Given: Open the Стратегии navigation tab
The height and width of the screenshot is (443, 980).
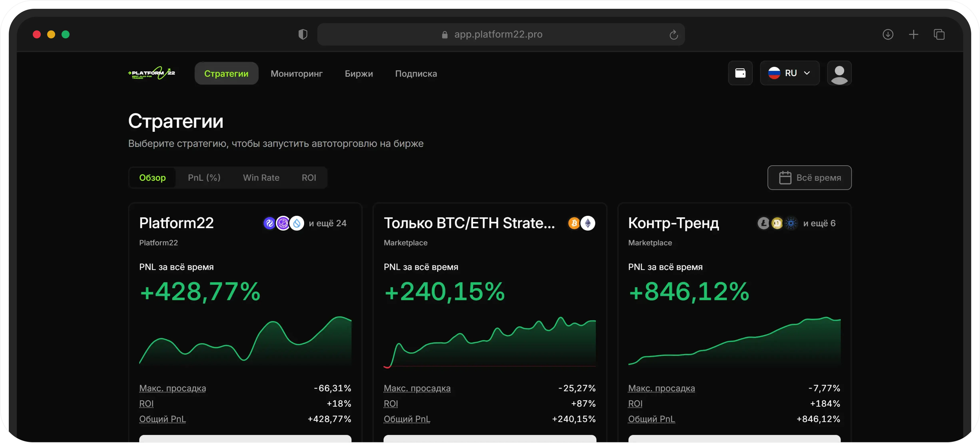Looking at the screenshot, I should (x=226, y=73).
